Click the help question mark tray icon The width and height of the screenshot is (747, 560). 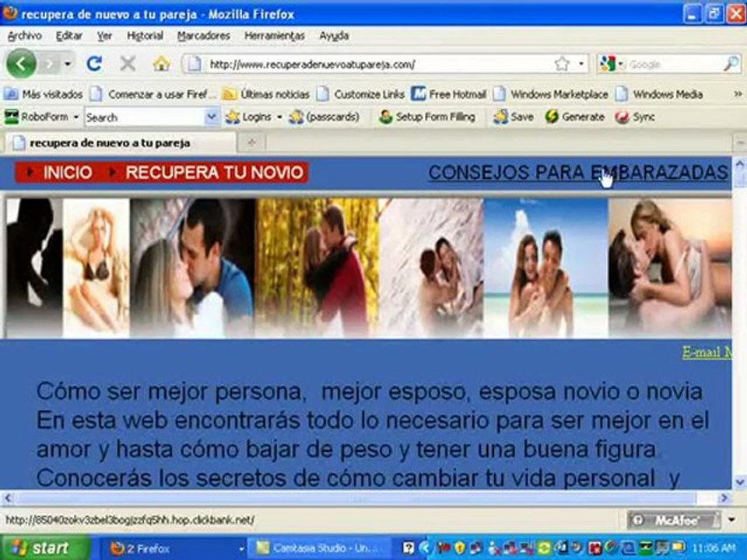click(409, 548)
